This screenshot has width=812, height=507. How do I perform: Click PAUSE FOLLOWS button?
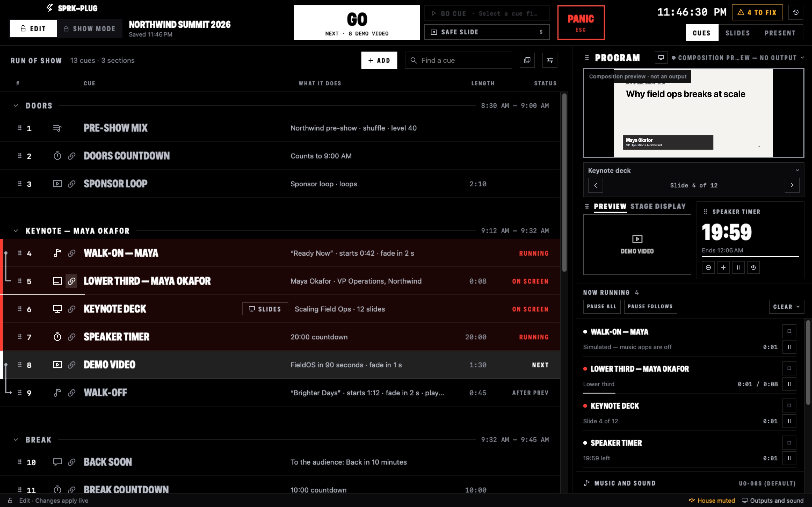[x=650, y=306]
